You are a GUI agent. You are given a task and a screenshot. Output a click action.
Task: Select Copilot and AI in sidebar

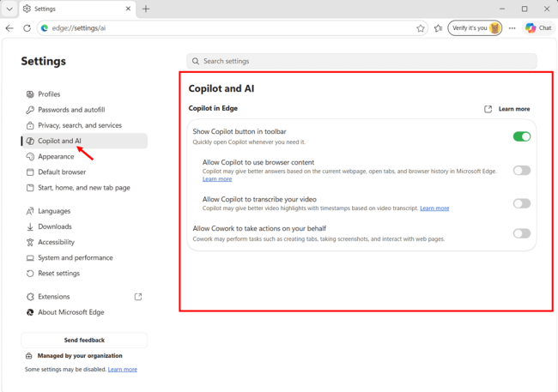(x=84, y=141)
